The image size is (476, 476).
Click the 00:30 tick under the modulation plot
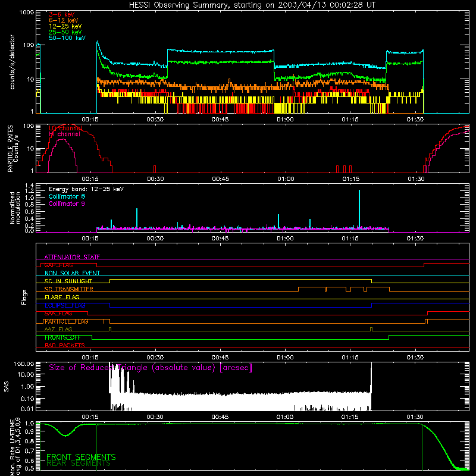coord(155,239)
